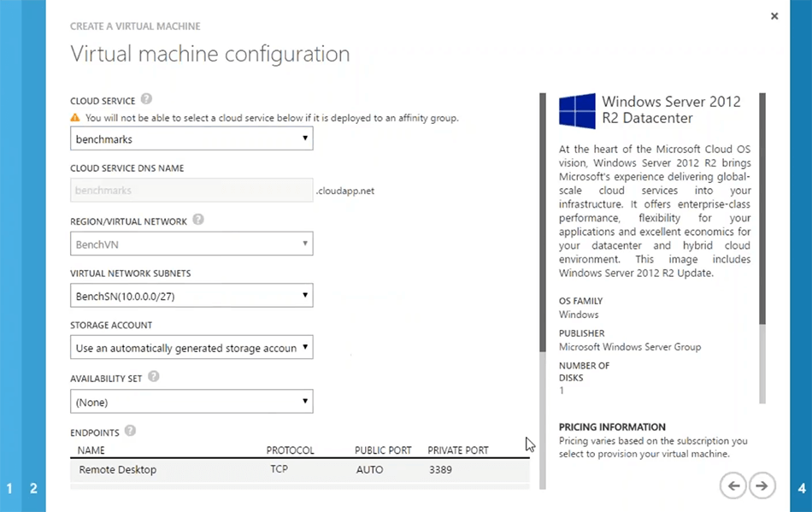Open the BenchVN region/virtual network dropdown
Viewport: 812px width, 512px height.
click(191, 244)
